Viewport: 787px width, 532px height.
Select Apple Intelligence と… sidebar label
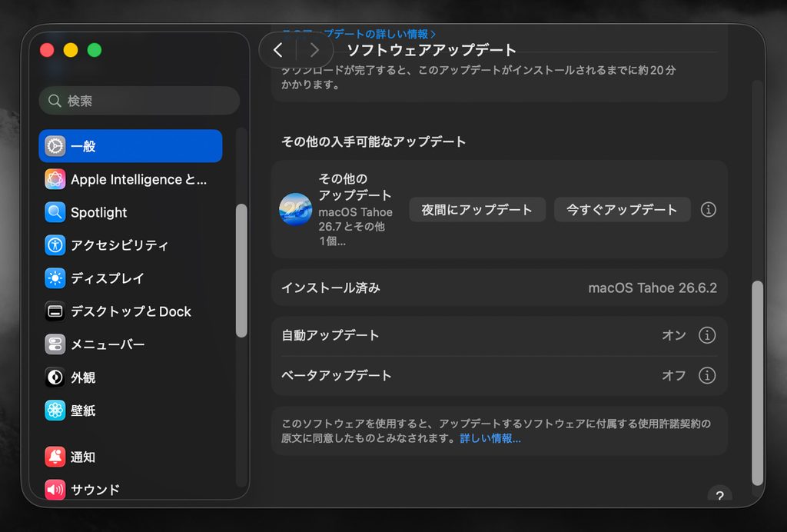pyautogui.click(x=138, y=179)
